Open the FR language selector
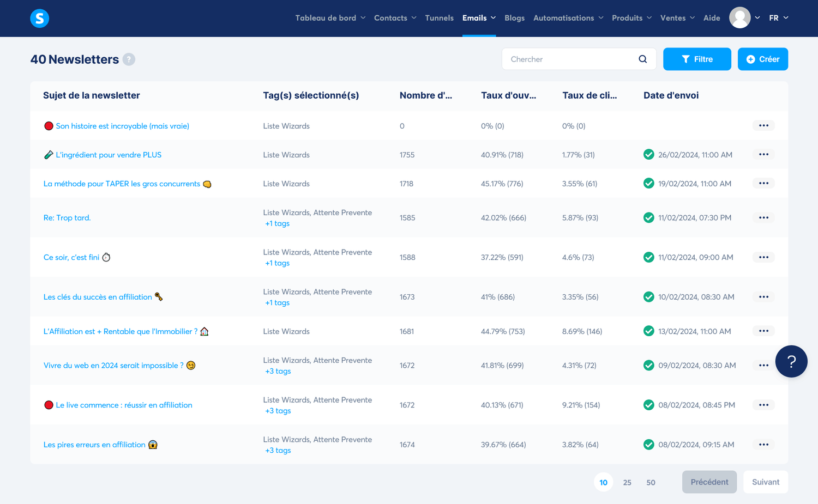Image resolution: width=818 pixels, height=504 pixels. (778, 18)
